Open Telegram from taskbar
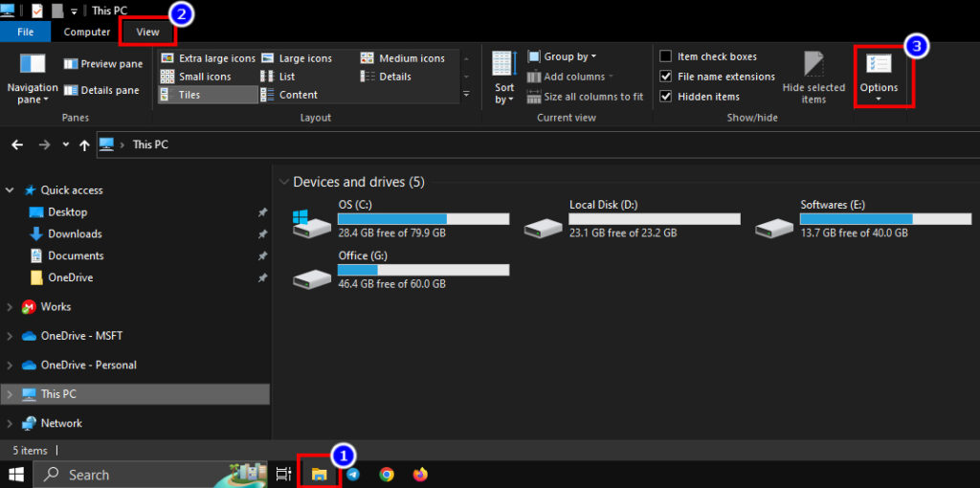The height and width of the screenshot is (488, 980). click(353, 475)
